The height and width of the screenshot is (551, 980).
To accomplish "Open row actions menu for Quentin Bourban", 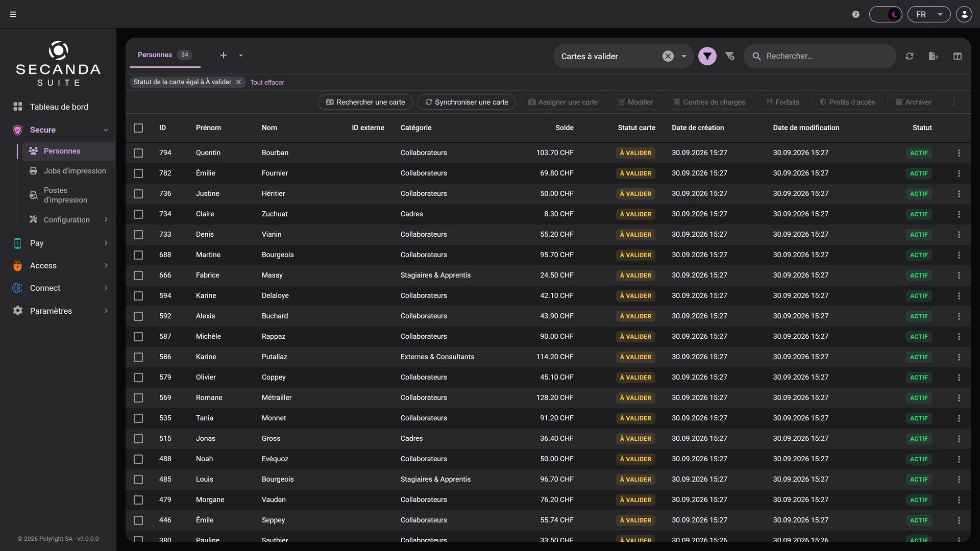I will click(959, 153).
